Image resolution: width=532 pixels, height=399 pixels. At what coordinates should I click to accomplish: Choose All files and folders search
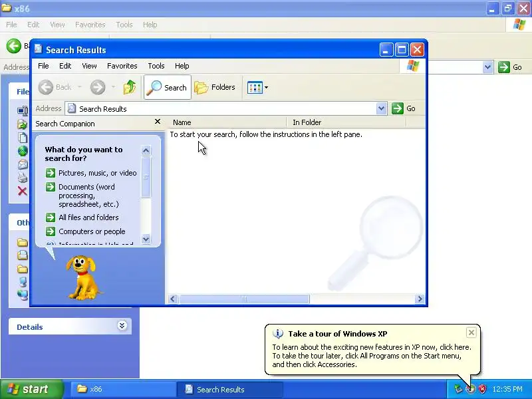pyautogui.click(x=88, y=217)
